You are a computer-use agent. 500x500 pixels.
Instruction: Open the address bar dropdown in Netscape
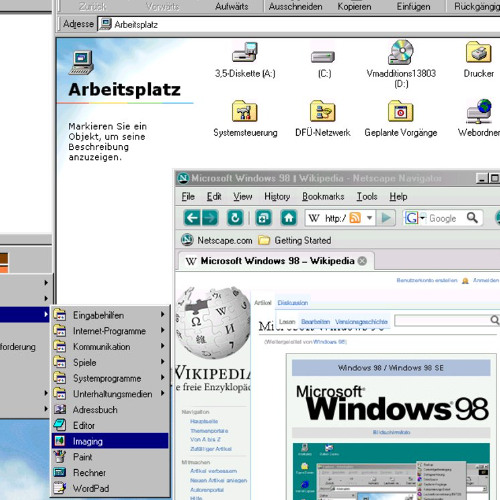(x=369, y=218)
